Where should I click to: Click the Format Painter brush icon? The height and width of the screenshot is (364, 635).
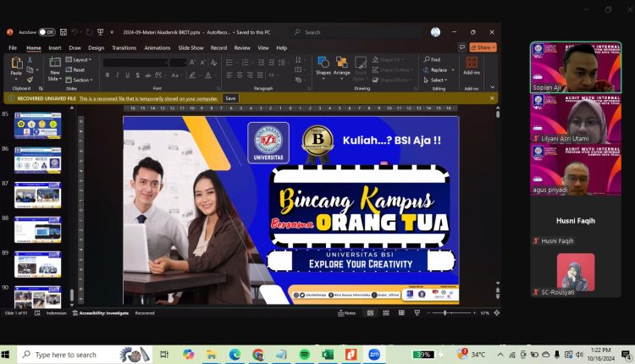(30, 80)
